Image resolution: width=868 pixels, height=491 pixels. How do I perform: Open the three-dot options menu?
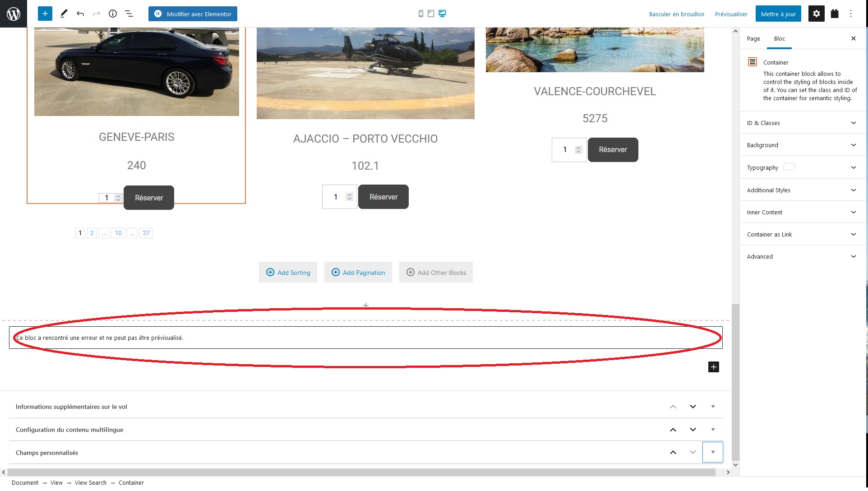coord(851,14)
